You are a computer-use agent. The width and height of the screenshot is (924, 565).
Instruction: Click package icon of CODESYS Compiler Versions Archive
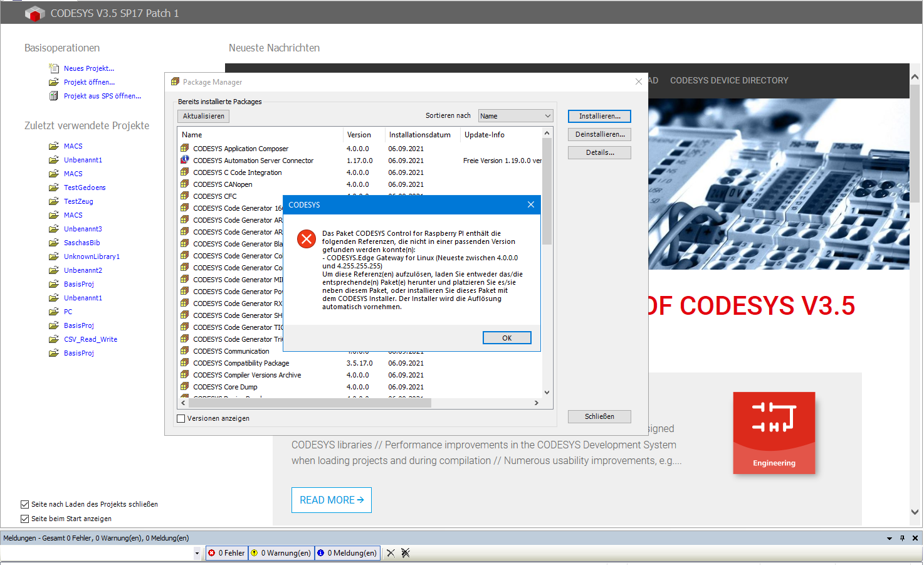pyautogui.click(x=185, y=374)
